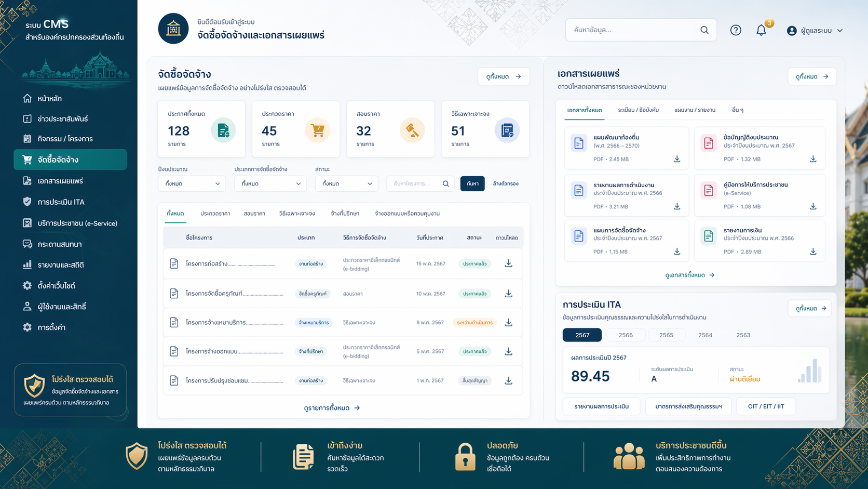The width and height of the screenshot is (868, 489).
Task: Download the โครงการจ้างเหมาบริการ row file
Action: click(x=509, y=323)
